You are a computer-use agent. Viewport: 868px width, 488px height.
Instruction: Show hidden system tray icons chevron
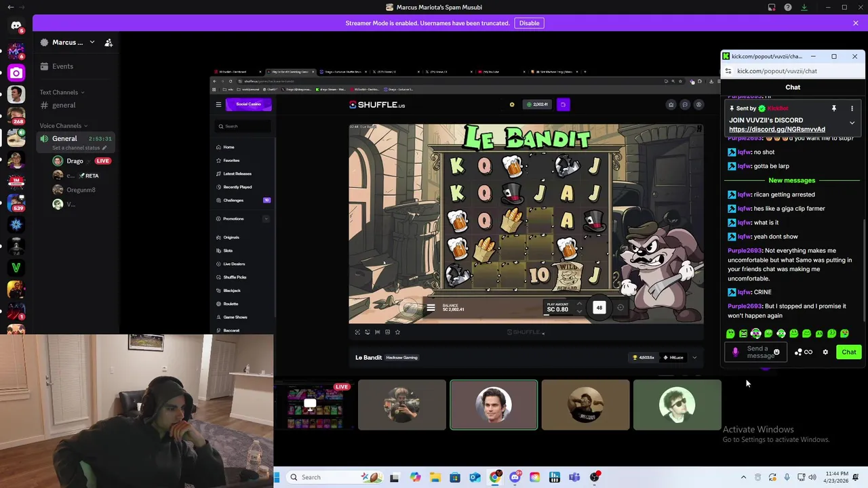[x=743, y=477]
